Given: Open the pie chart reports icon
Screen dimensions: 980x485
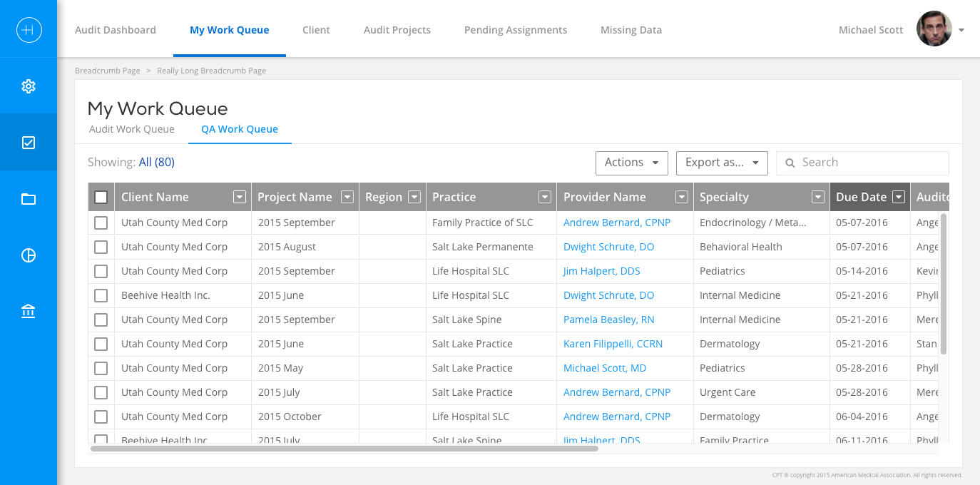Looking at the screenshot, I should coord(29,255).
